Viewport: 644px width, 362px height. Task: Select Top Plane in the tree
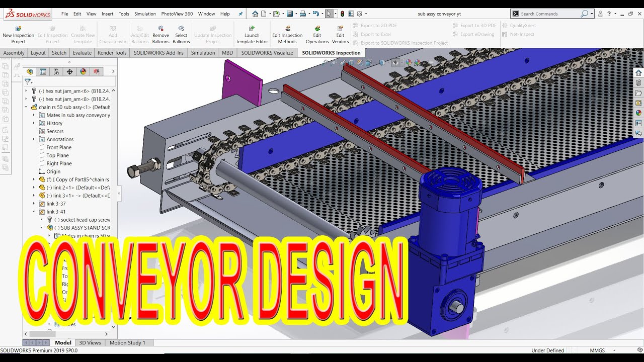coord(57,155)
